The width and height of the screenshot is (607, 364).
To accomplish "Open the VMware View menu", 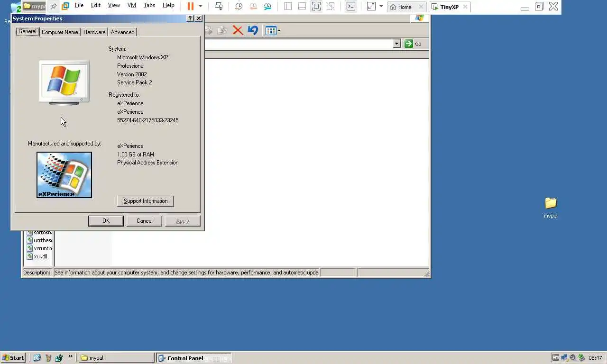I will click(114, 5).
